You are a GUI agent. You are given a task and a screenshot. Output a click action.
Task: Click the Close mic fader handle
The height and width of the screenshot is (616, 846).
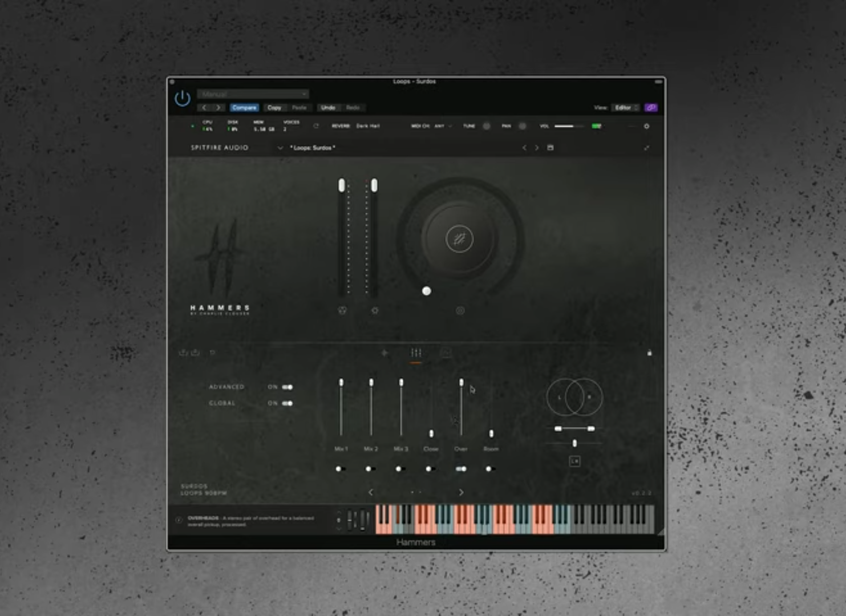click(431, 434)
